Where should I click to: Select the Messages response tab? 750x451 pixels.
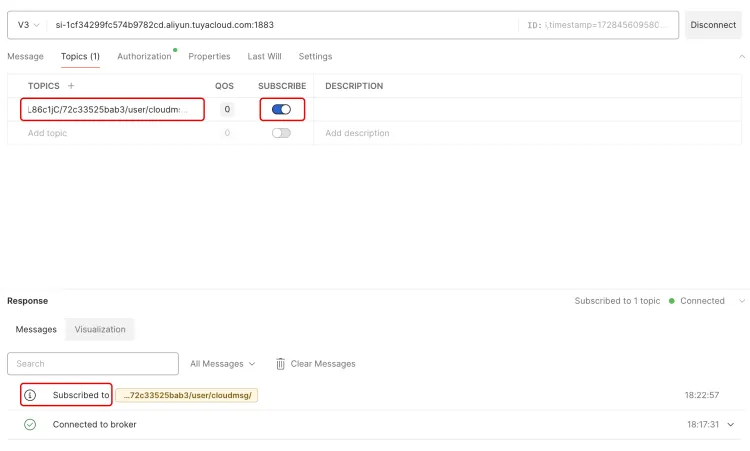tap(36, 330)
